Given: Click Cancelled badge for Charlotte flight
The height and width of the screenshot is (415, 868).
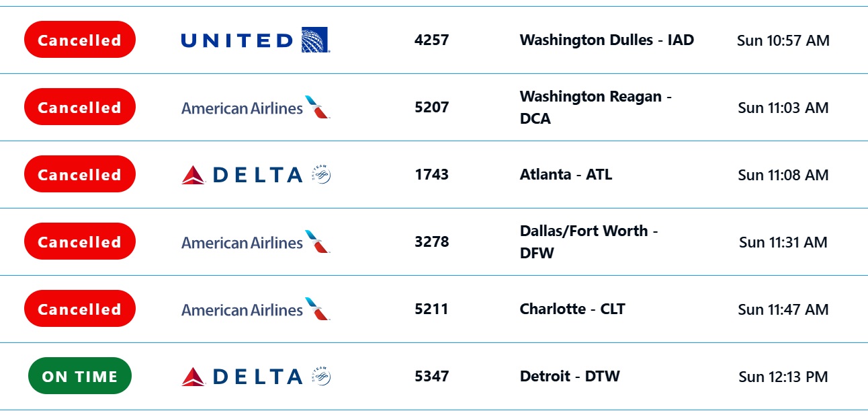Looking at the screenshot, I should pos(80,309).
